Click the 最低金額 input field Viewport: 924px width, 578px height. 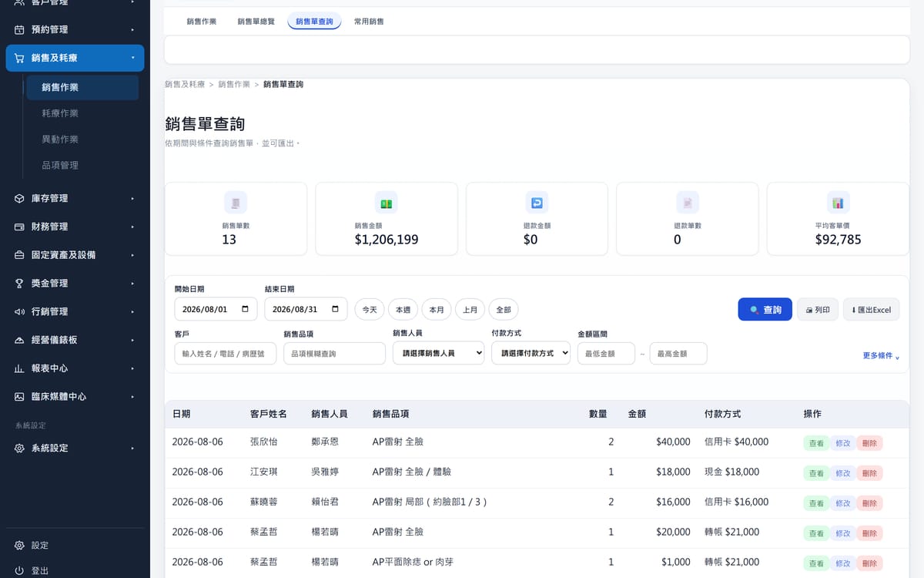click(x=606, y=354)
